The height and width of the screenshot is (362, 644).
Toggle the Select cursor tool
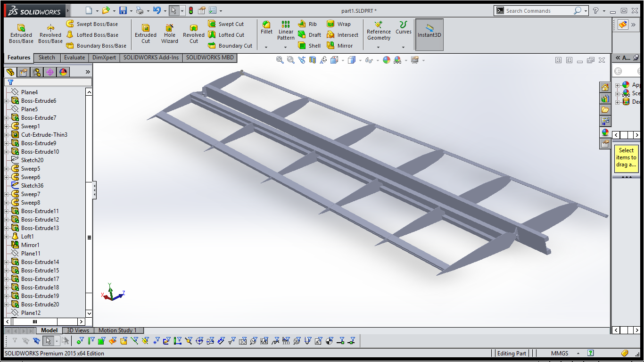pos(173,10)
